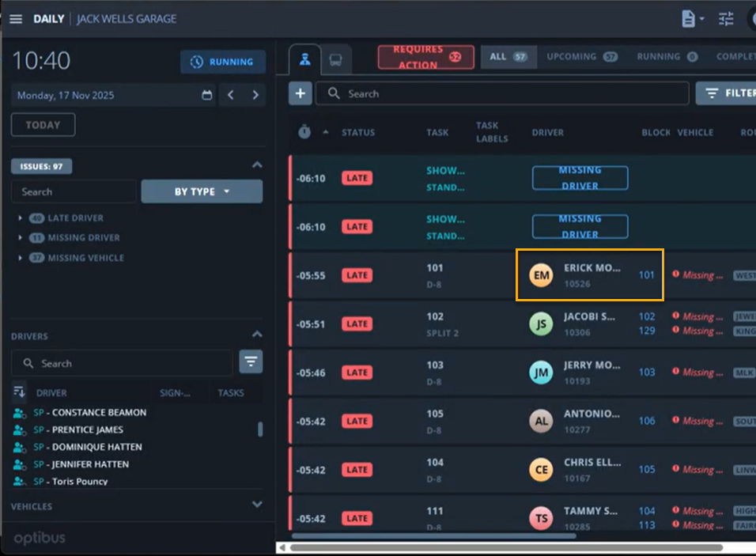Open the By Type grouping dropdown
The image size is (756, 556).
pos(202,191)
